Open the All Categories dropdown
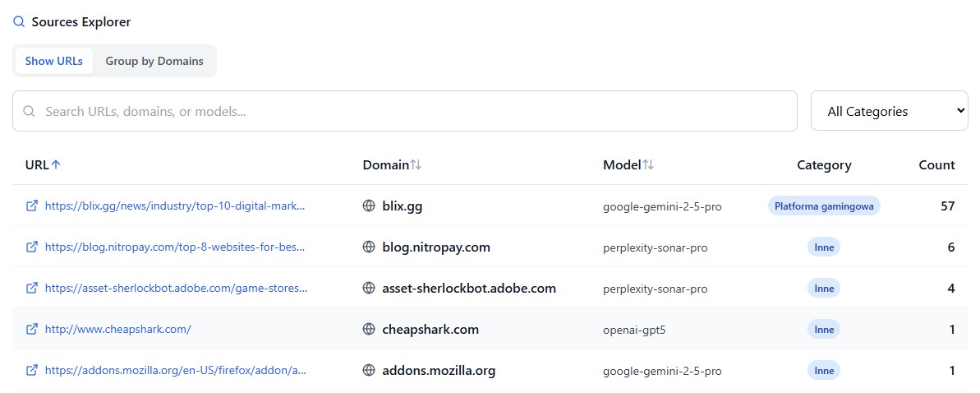 pyautogui.click(x=889, y=111)
